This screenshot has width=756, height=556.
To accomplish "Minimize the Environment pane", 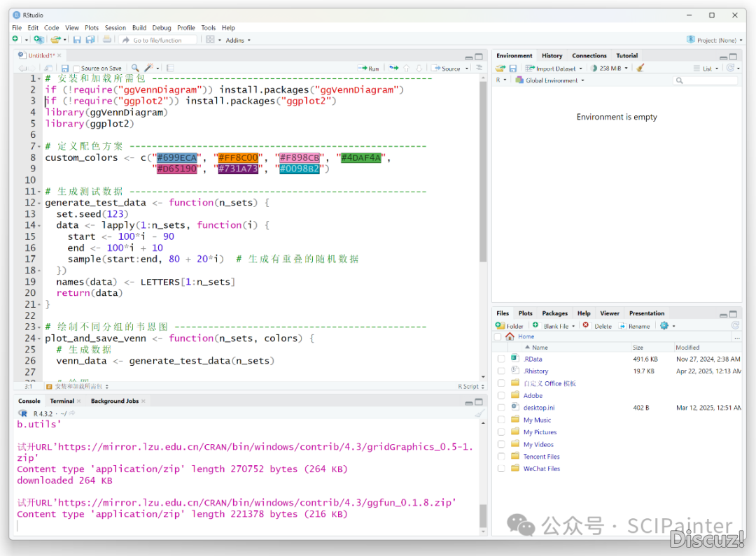I will (x=723, y=57).
